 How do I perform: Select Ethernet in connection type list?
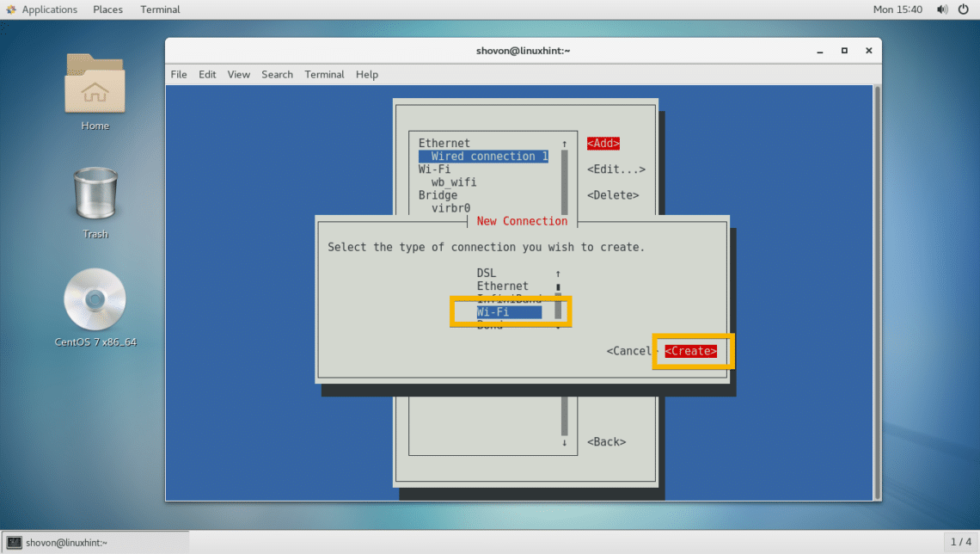point(503,286)
